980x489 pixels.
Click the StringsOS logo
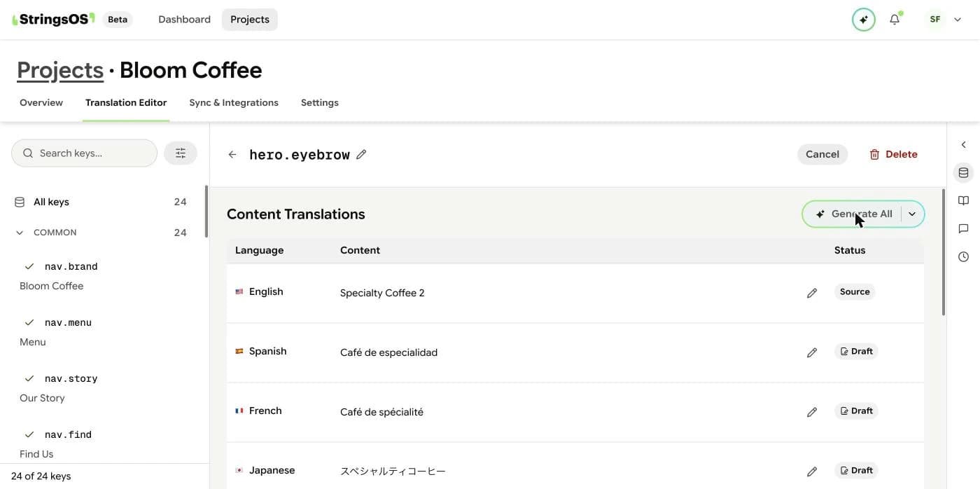click(53, 19)
